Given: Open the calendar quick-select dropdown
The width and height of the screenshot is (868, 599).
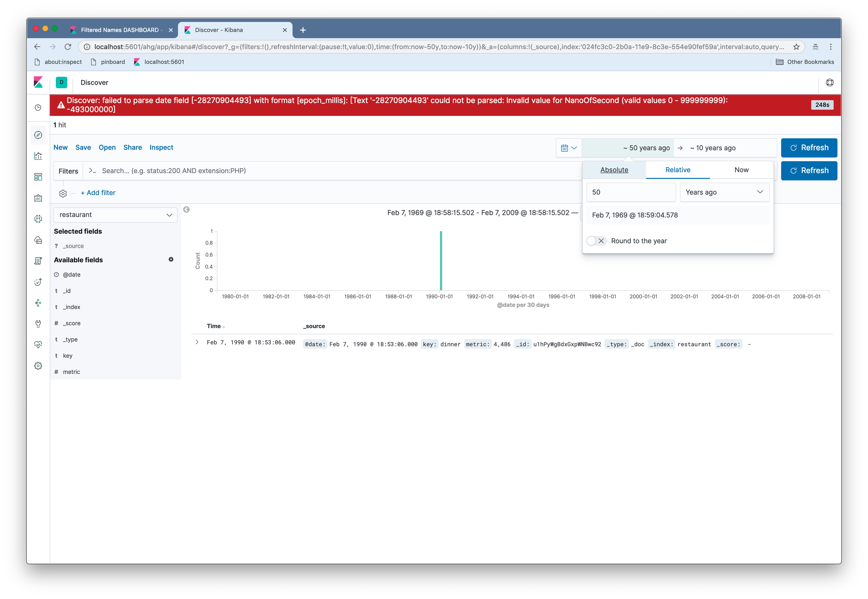Looking at the screenshot, I should coord(568,148).
